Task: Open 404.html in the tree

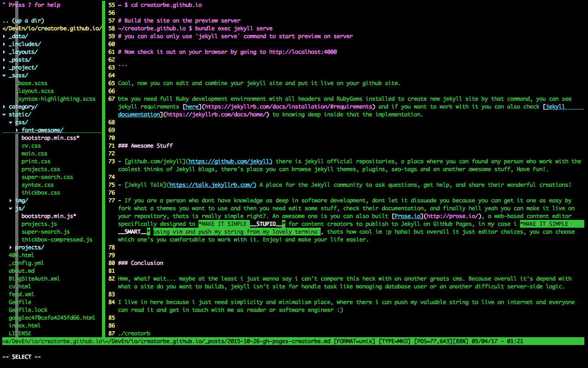Action: click(22, 255)
